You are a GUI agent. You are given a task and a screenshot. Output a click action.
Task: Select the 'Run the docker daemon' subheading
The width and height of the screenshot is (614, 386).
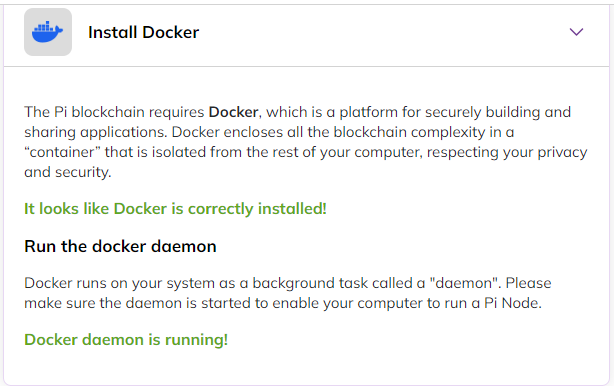(x=120, y=246)
